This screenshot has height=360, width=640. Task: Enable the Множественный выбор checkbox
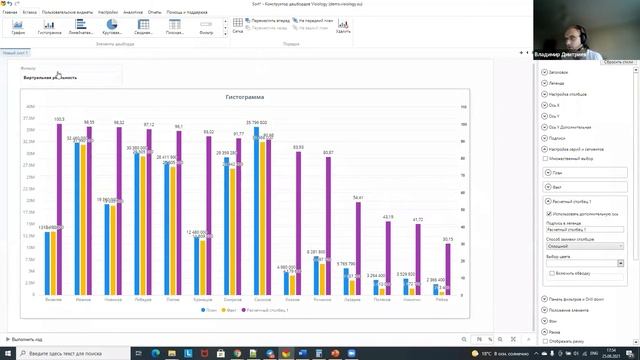(545, 158)
